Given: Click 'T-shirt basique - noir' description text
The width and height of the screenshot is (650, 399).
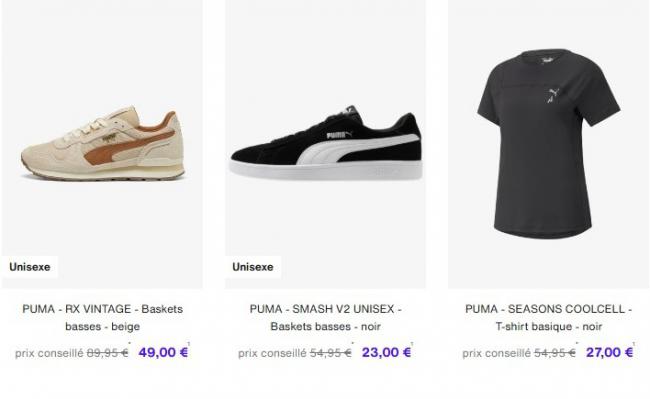Looking at the screenshot, I should click(x=548, y=326).
